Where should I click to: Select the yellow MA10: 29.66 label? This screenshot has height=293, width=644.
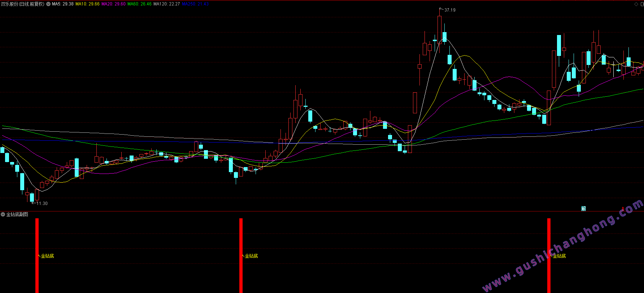click(x=87, y=4)
